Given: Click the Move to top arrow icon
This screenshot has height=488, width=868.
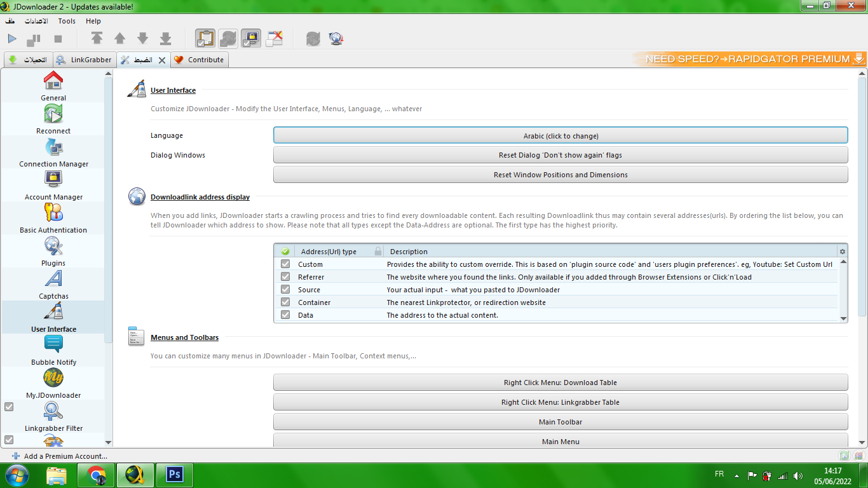Looking at the screenshot, I should point(97,39).
